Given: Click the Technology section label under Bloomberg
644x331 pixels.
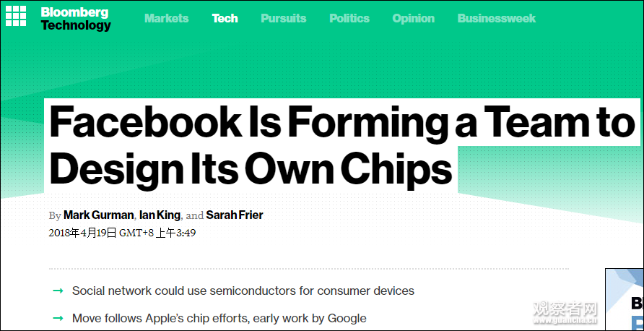Looking at the screenshot, I should tap(76, 25).
